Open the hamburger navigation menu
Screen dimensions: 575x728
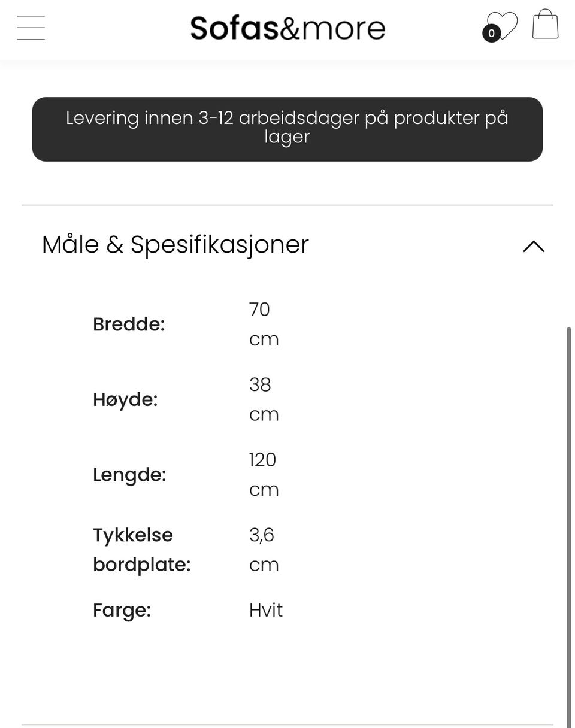pos(31,28)
